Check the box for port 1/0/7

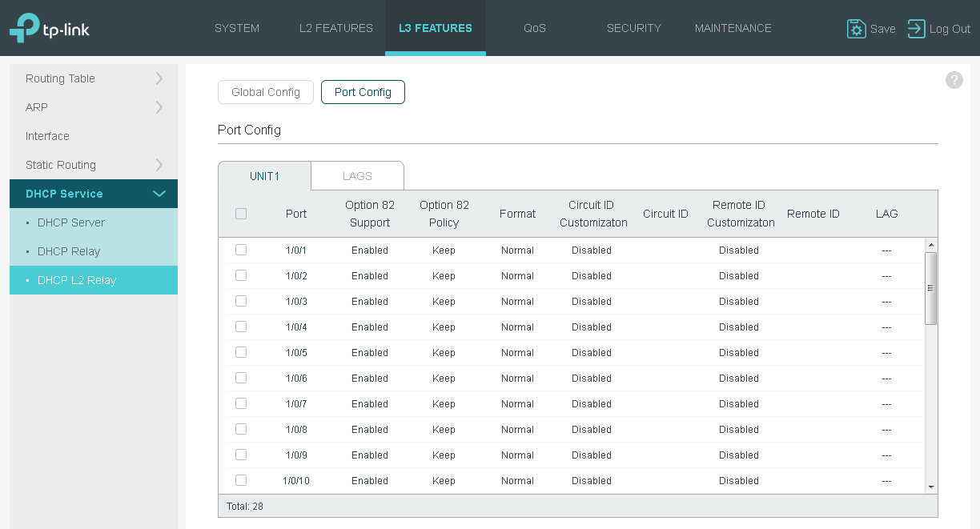241,403
